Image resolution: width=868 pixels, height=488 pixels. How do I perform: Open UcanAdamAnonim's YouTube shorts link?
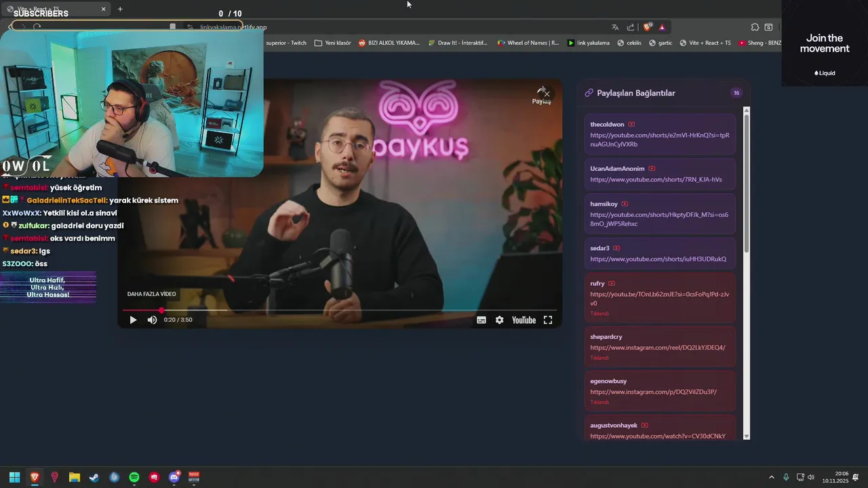pyautogui.click(x=656, y=180)
